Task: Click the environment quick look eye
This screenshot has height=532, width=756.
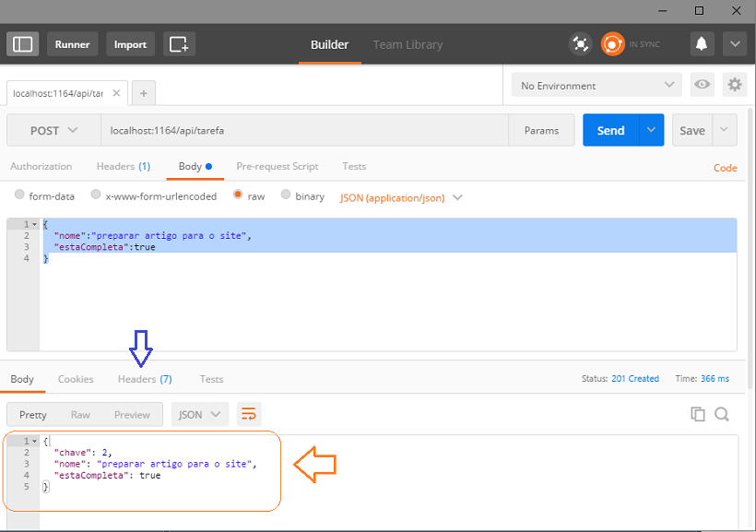Action: [x=703, y=85]
